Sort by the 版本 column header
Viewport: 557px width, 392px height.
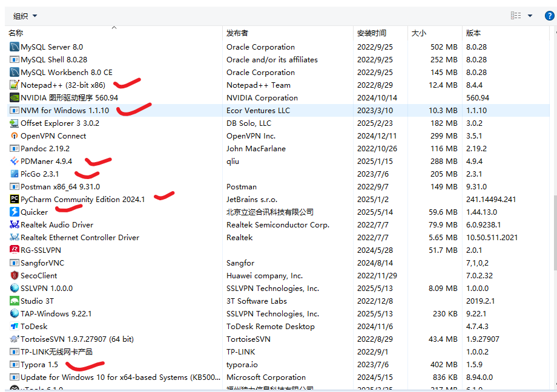(x=506, y=33)
